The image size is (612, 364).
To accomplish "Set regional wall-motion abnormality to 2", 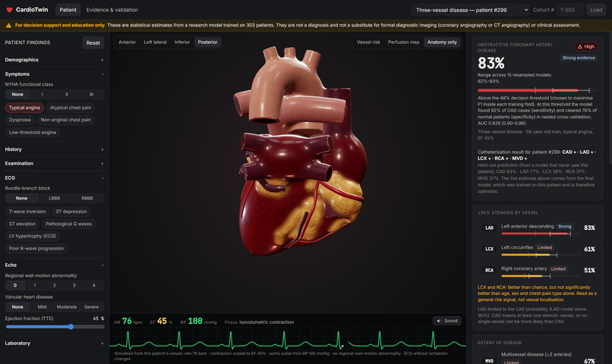I will (x=54, y=285).
